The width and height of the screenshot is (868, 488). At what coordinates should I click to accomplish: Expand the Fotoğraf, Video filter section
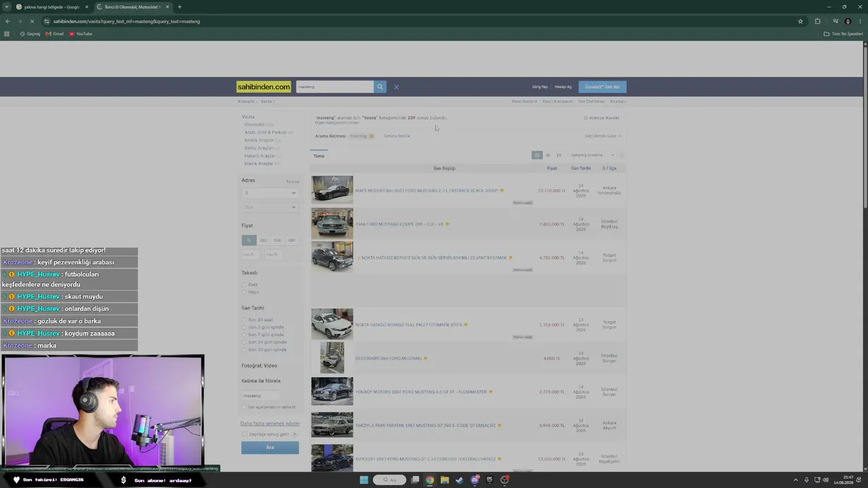(x=259, y=366)
